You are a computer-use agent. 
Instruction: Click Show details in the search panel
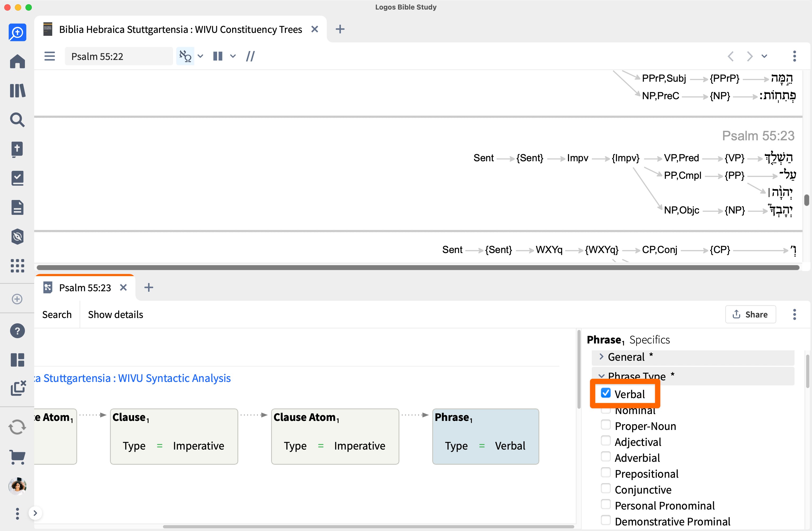tap(115, 314)
